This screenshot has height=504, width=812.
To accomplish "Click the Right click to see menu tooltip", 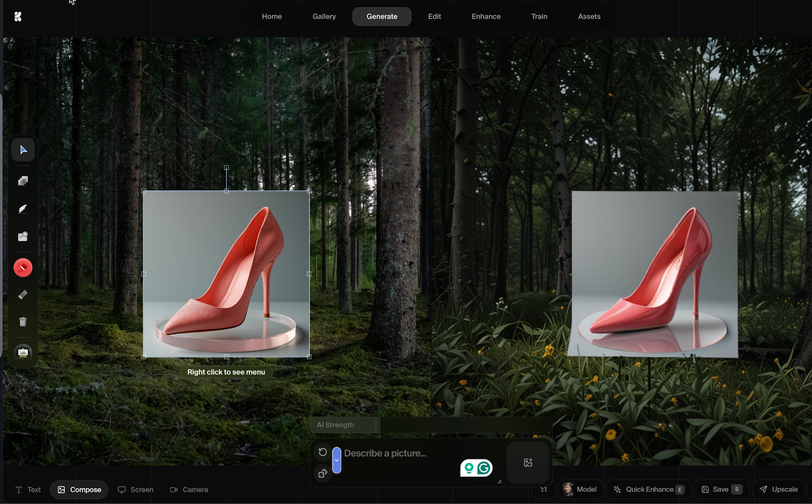I will tap(226, 372).
